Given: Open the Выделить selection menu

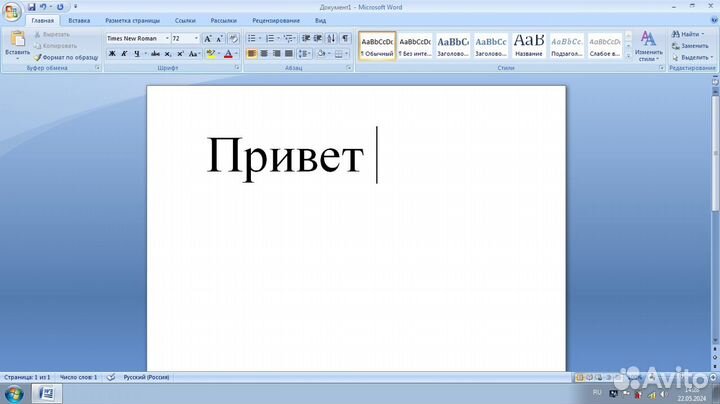Looking at the screenshot, I should point(692,57).
